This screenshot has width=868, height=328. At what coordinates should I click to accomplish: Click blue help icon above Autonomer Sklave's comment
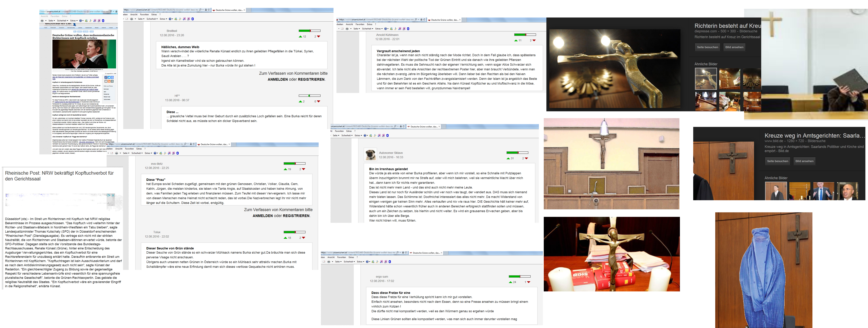click(x=365, y=135)
